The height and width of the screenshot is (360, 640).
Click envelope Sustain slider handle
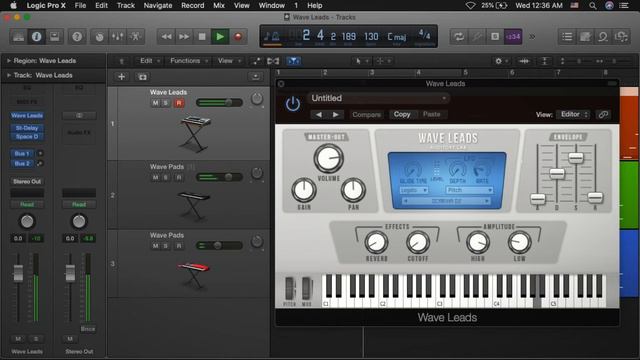point(576,158)
